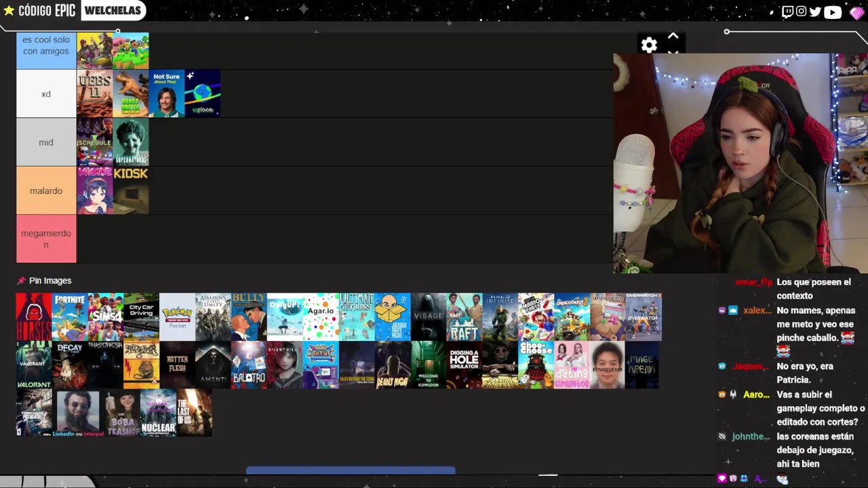Click the star icon beside CÓDIGO EPIC

9,11
